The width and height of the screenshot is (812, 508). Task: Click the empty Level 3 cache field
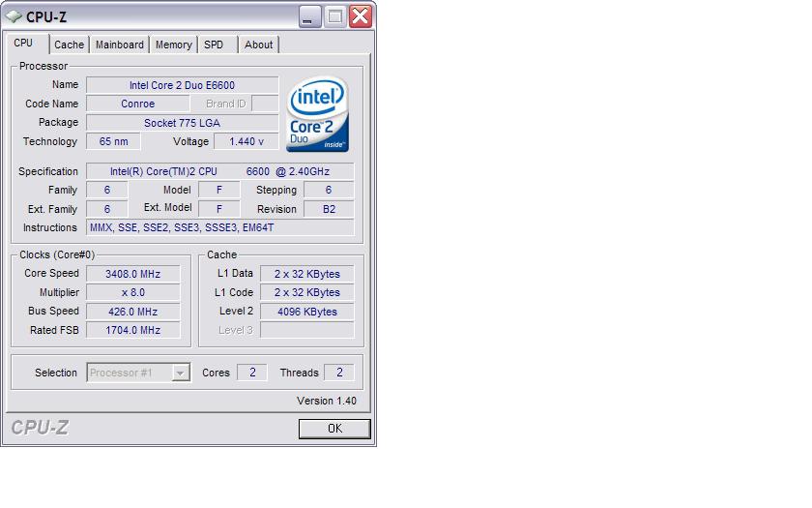click(x=307, y=330)
